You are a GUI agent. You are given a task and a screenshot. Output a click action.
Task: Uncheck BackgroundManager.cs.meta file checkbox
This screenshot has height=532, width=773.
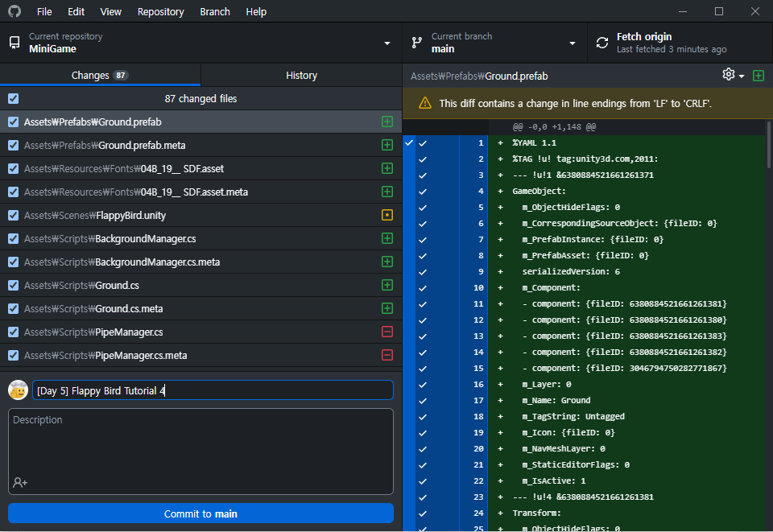14,262
